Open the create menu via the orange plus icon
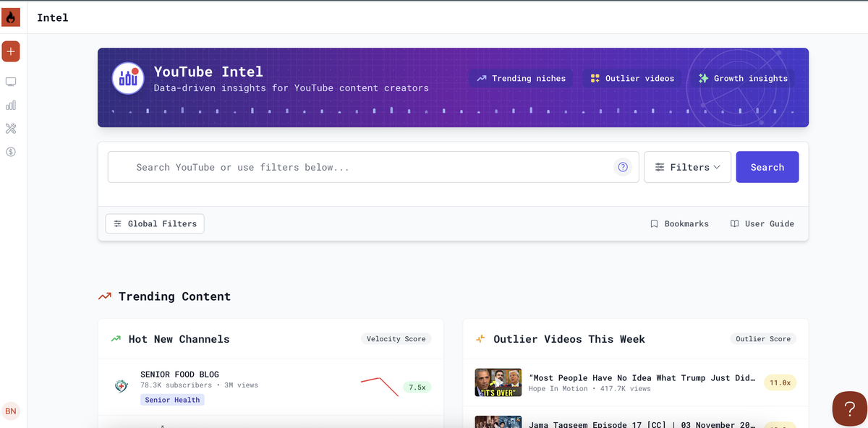 point(10,51)
